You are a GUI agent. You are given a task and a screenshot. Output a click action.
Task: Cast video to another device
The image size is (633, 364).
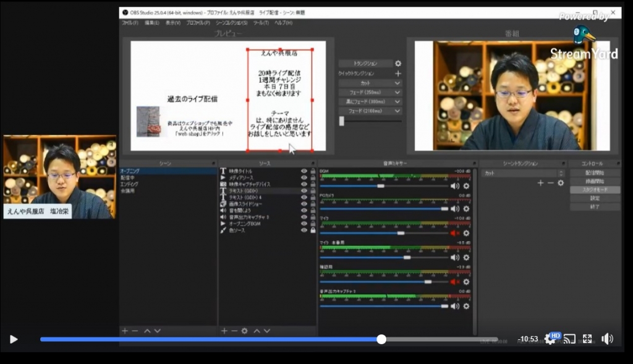pos(569,339)
